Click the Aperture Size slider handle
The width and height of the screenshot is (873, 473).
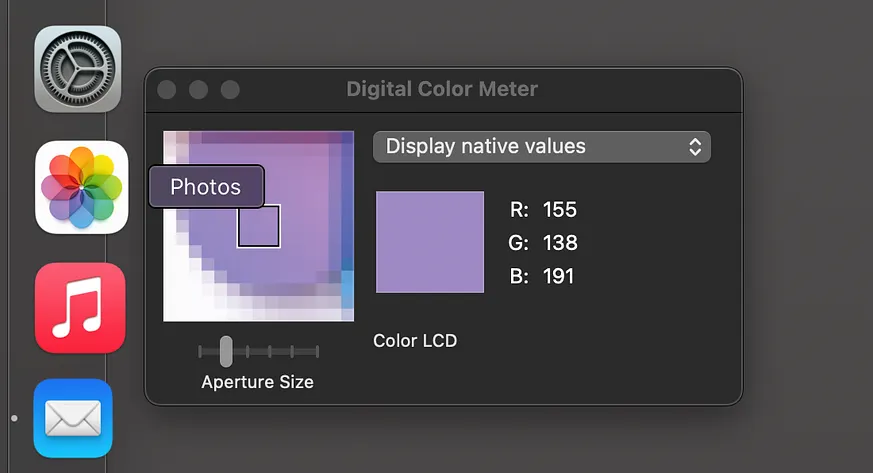(x=225, y=351)
